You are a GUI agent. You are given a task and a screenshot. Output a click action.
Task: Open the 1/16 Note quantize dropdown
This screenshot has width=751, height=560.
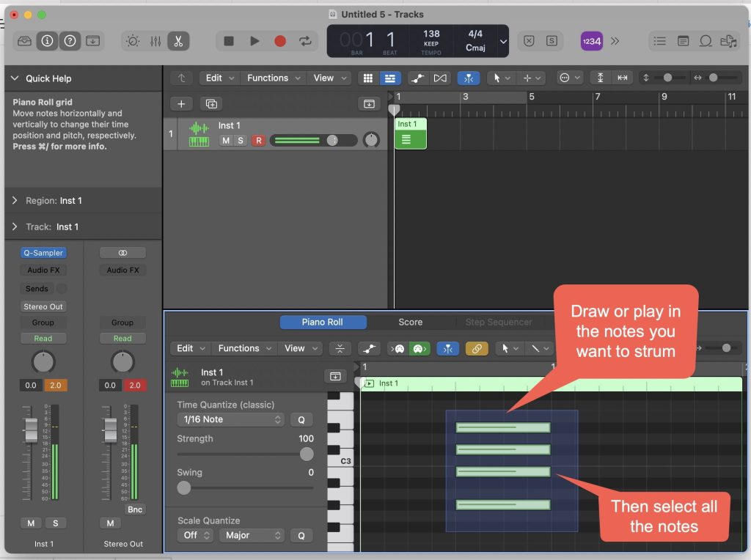[x=230, y=420]
